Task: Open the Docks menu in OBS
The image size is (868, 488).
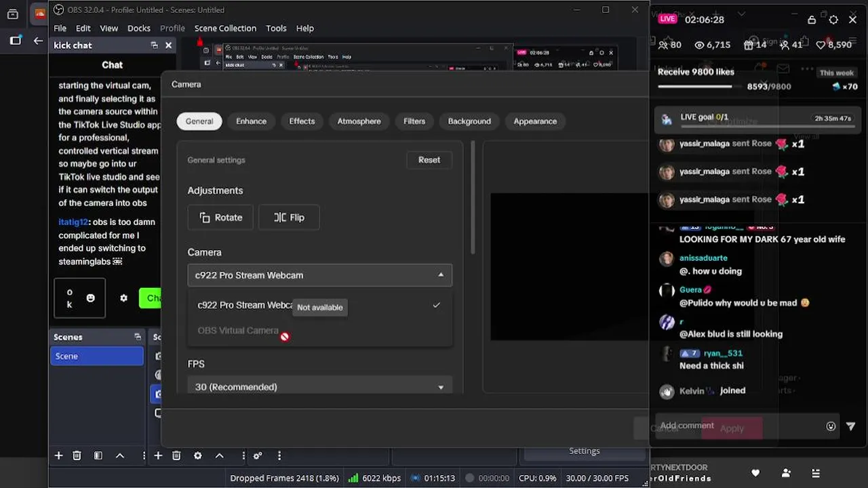Action: coord(138,28)
